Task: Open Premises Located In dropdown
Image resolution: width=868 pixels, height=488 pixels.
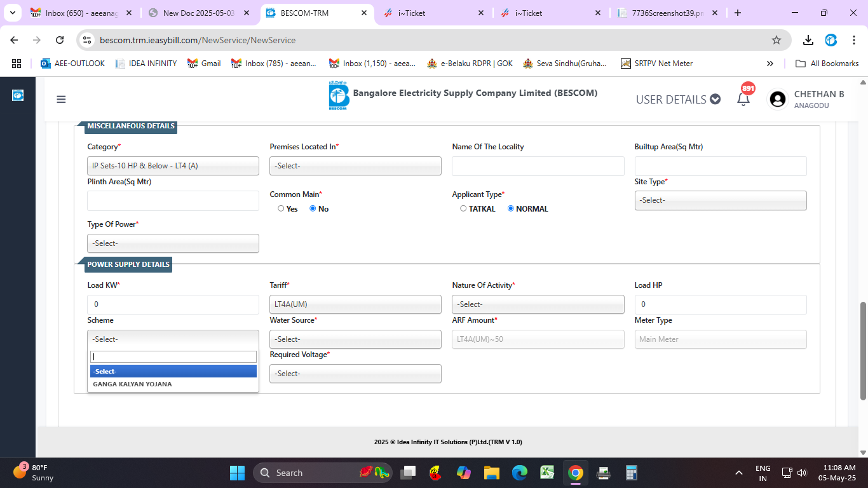Action: click(355, 166)
